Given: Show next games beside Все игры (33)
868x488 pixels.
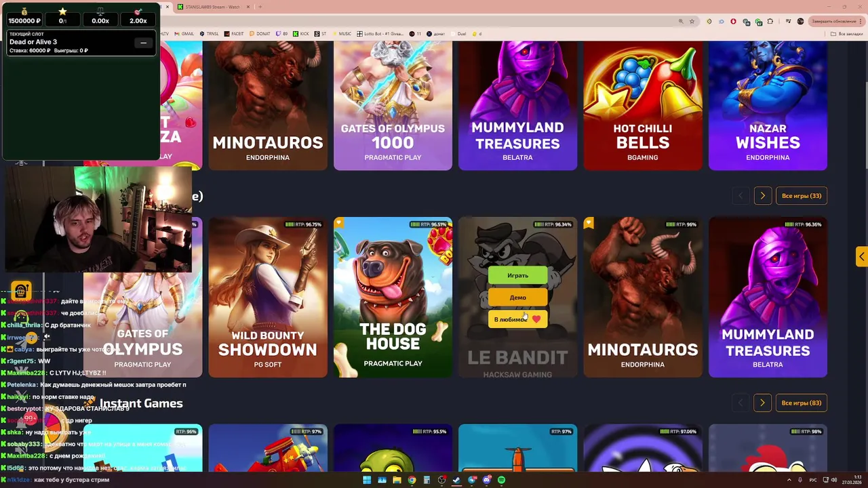Looking at the screenshot, I should [762, 196].
